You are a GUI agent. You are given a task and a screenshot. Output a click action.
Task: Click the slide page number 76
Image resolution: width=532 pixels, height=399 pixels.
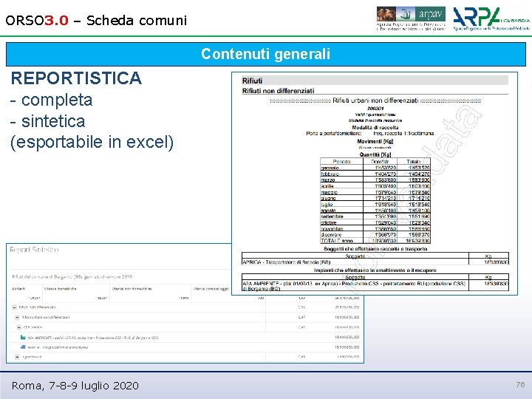pyautogui.click(x=520, y=384)
